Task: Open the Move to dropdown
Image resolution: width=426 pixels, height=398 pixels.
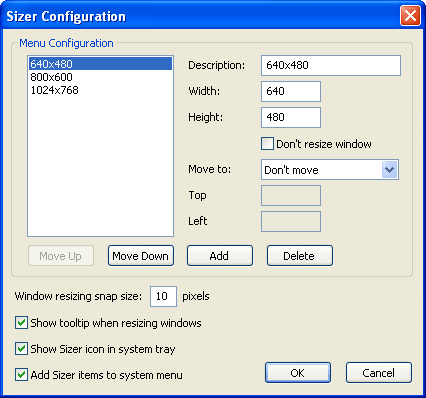Action: (x=330, y=170)
